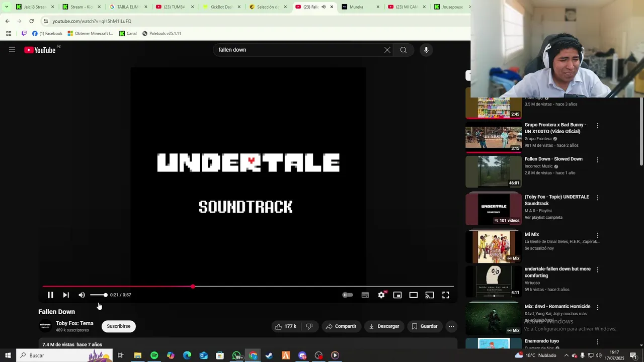Screen dimensions: 644x362
Task: Enable the miniplayer mode
Action: point(397,295)
